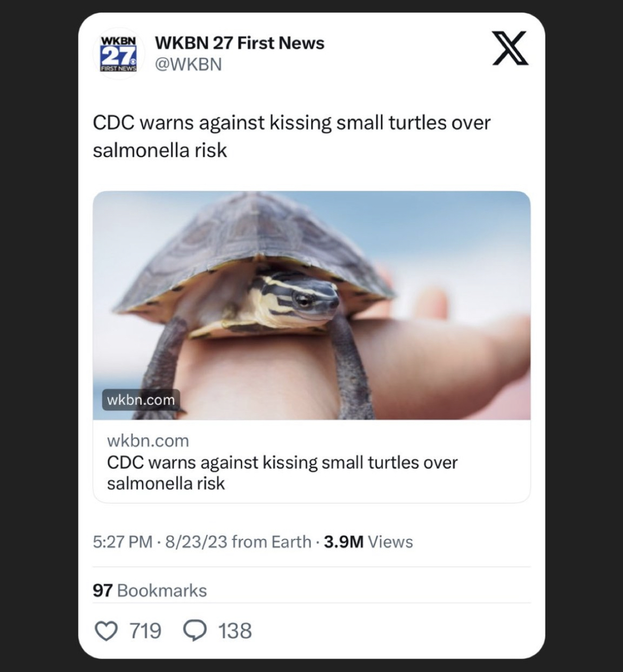Click the wkbn.com domain under the photo
The width and height of the screenshot is (623, 672).
148,441
